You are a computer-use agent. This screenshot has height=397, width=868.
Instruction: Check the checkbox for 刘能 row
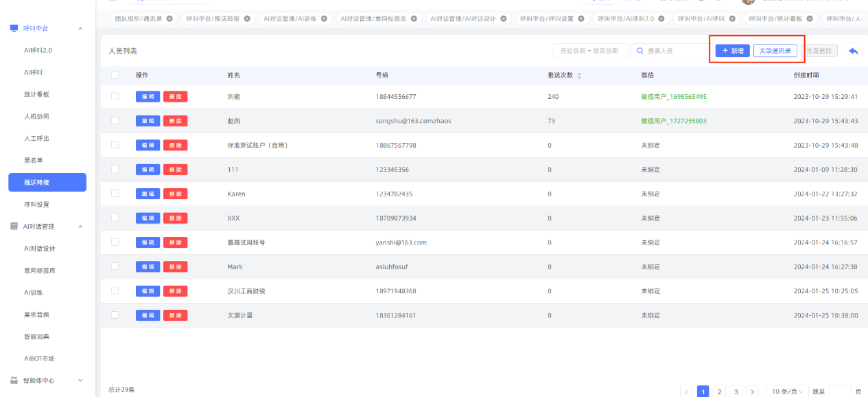click(115, 96)
